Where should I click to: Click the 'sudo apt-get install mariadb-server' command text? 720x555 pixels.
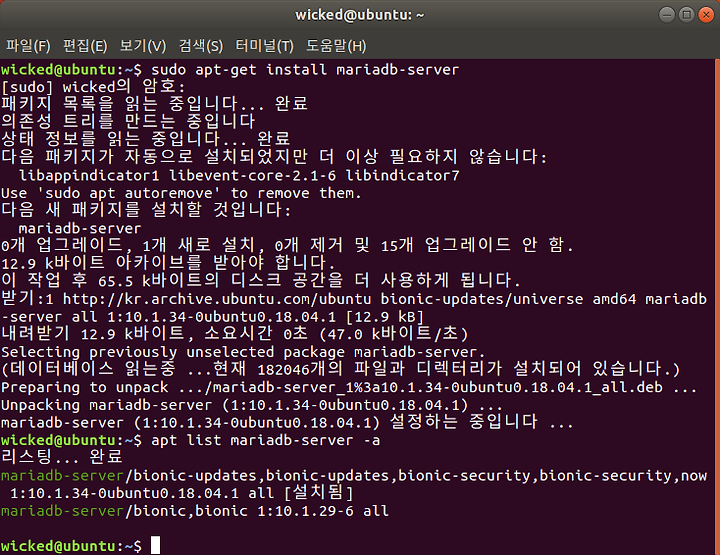[x=305, y=70]
